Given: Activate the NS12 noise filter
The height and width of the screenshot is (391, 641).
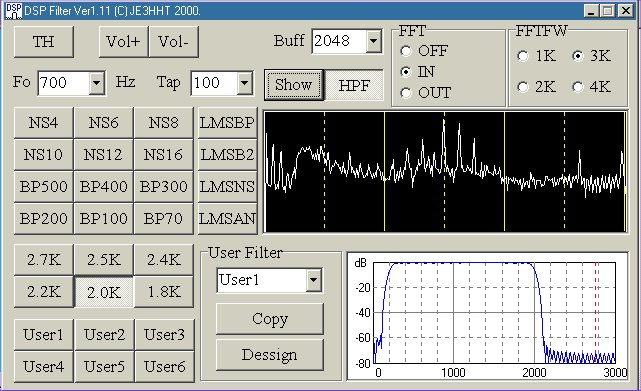Looking at the screenshot, I should tap(103, 155).
